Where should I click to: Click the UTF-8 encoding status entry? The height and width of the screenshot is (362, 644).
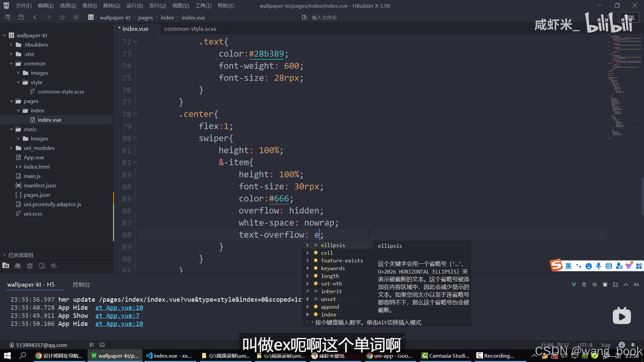(x=585, y=345)
